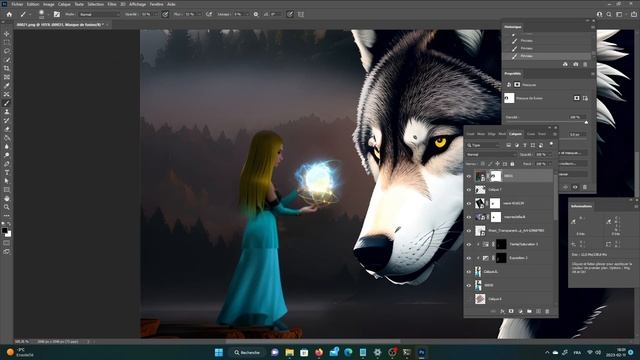This screenshot has height=360, width=640.
Task: Switch to the Couches tab
Action: [x=531, y=134]
